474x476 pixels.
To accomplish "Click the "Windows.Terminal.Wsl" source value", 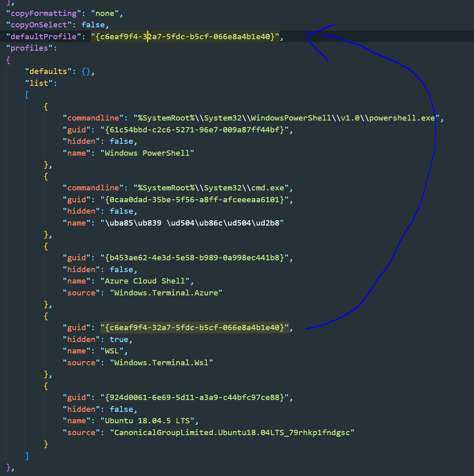I will point(161,363).
